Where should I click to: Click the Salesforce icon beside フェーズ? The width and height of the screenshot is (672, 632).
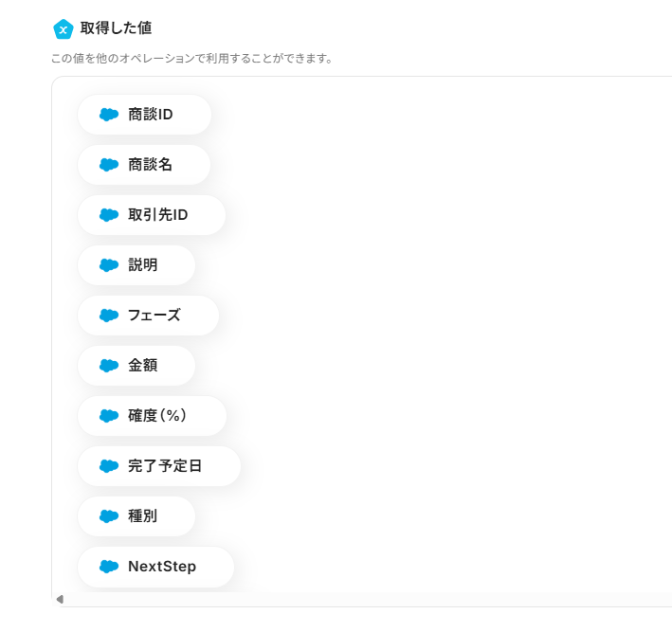(x=109, y=316)
